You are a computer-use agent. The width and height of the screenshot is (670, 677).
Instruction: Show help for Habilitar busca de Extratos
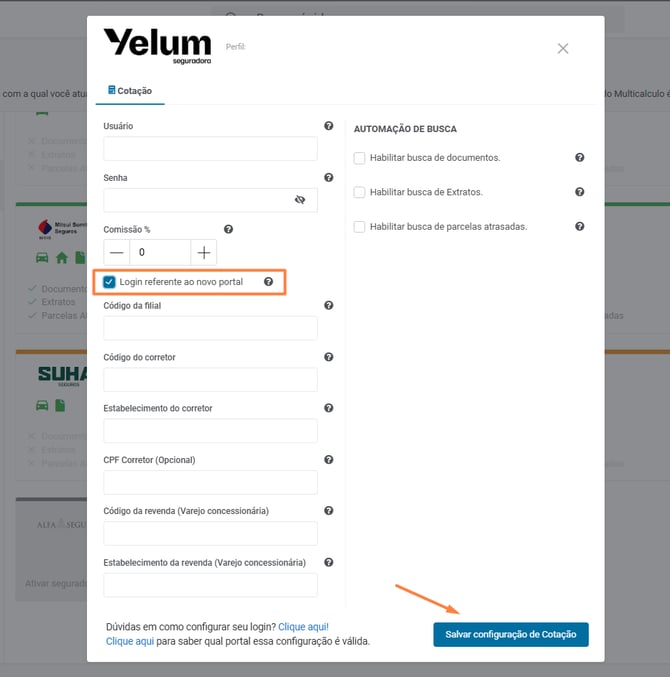coord(580,192)
